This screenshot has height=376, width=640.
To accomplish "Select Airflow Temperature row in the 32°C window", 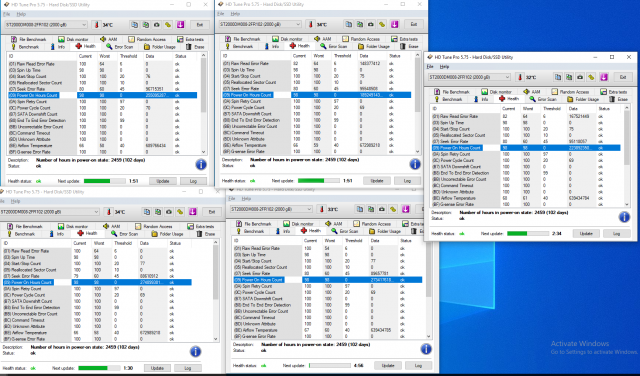I will [x=526, y=198].
